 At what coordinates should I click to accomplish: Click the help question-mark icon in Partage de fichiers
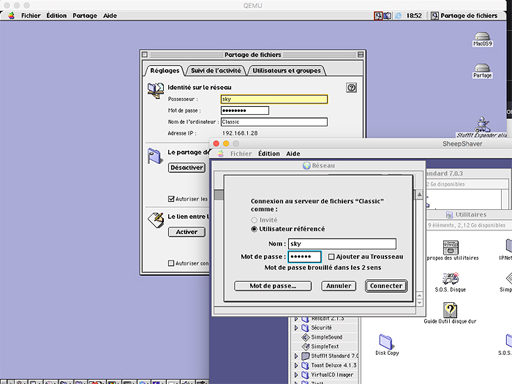click(x=351, y=88)
